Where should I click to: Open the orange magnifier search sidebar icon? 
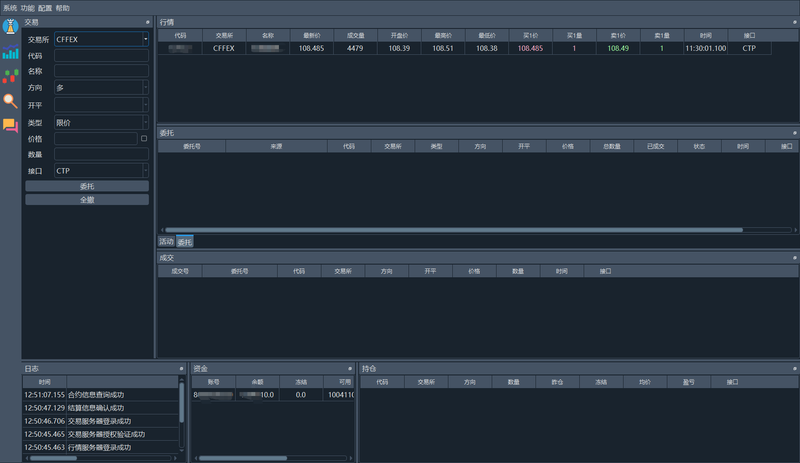10,101
